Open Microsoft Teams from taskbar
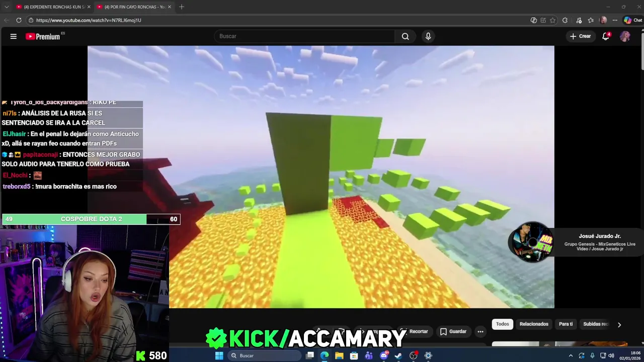This screenshot has width=644, height=362. tap(369, 355)
